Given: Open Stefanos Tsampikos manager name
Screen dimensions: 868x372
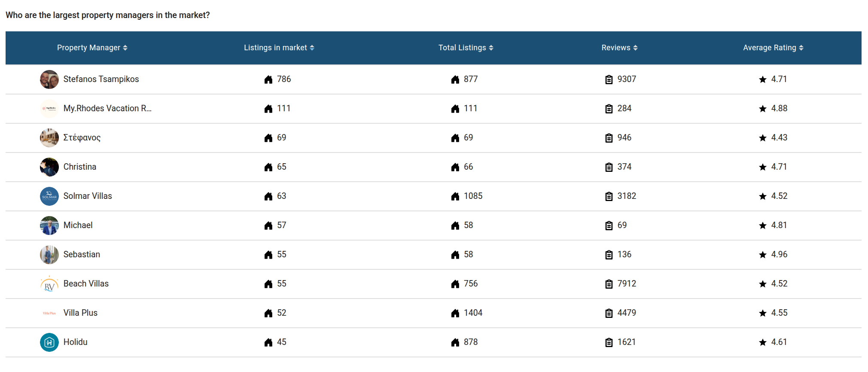Looking at the screenshot, I should point(101,79).
